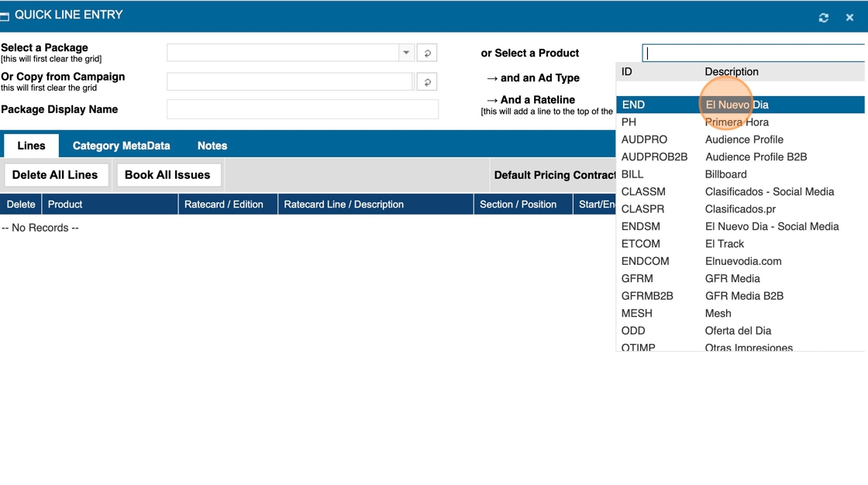Select BILL Billboard product
The width and height of the screenshot is (868, 485).
[x=740, y=174]
